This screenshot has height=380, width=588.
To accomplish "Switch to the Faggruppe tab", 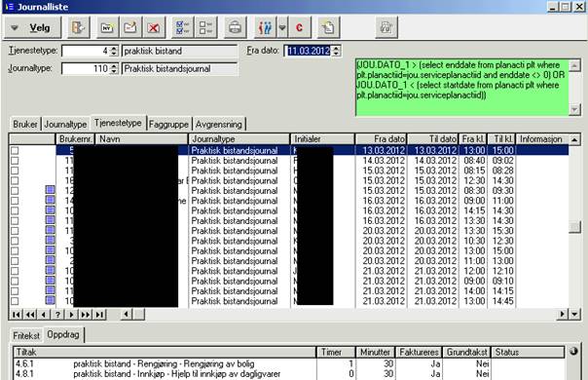I will click(x=168, y=124).
